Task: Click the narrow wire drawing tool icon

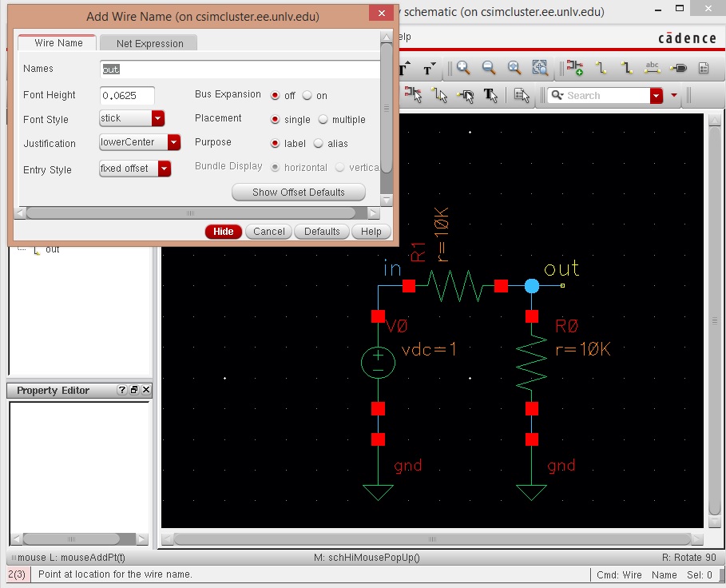Action: 601,68
